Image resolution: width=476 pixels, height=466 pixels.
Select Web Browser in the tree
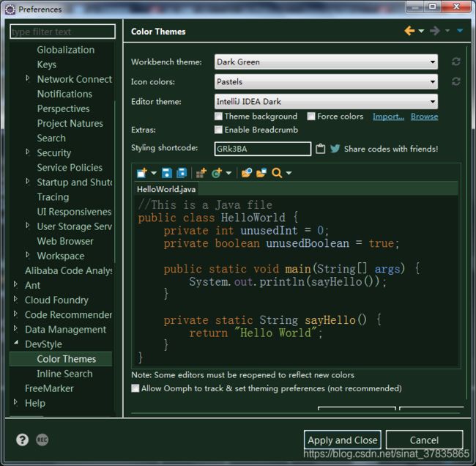(65, 241)
